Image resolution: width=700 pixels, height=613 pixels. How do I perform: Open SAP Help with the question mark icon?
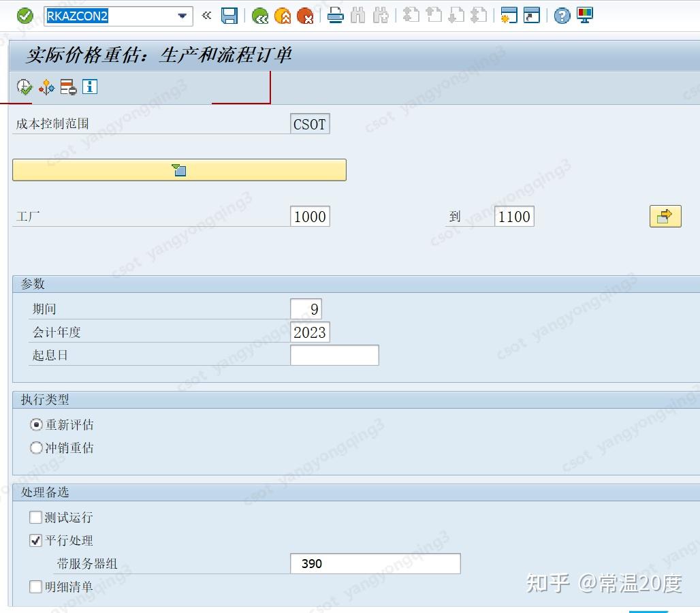pos(560,16)
